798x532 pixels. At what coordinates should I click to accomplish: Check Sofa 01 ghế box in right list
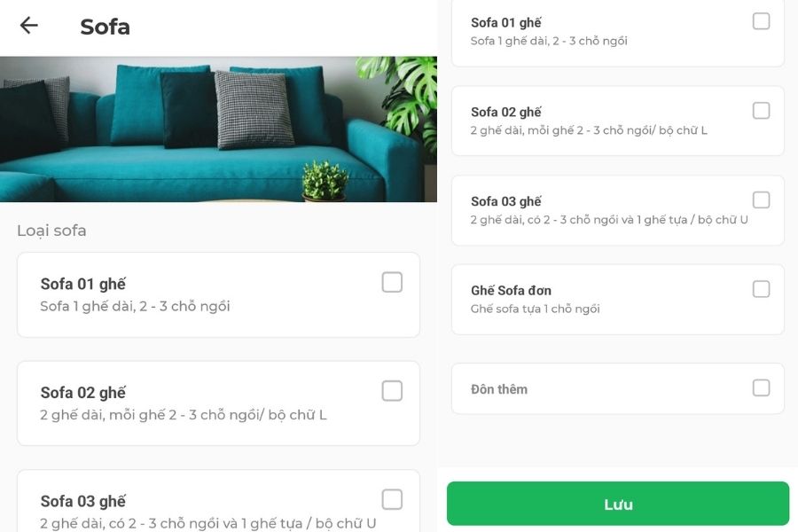click(x=761, y=21)
